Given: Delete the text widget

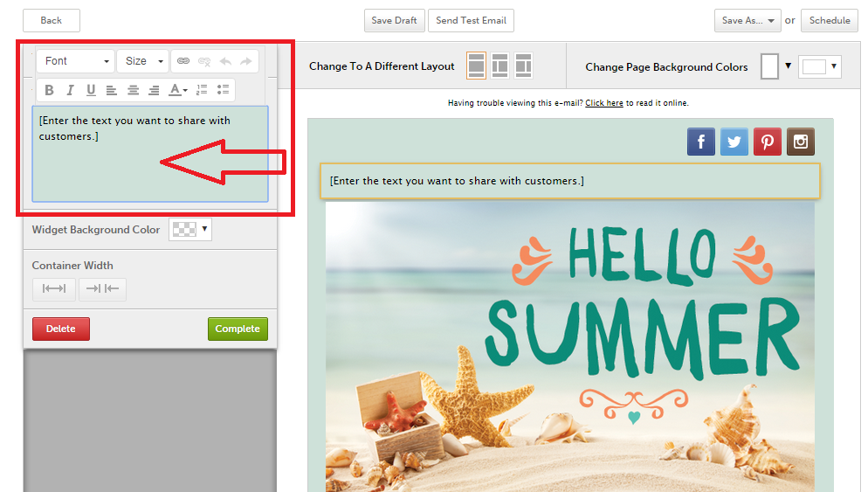Looking at the screenshot, I should pos(61,329).
